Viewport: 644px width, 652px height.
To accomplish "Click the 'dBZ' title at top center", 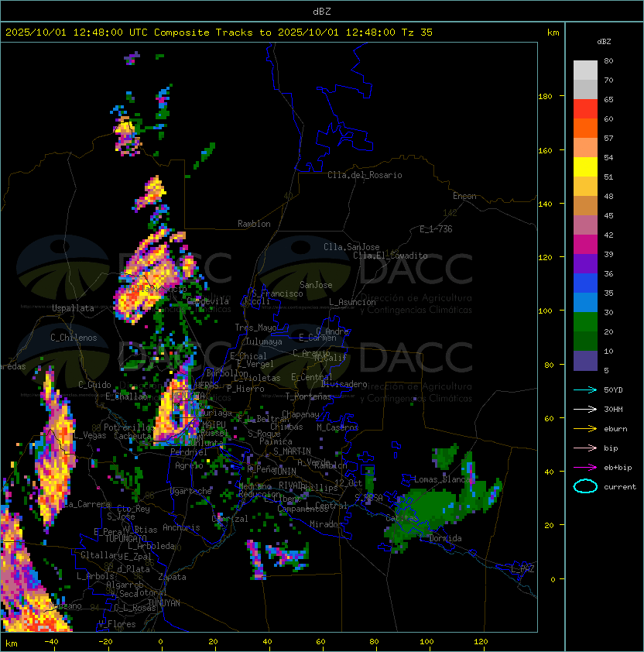I will (x=322, y=11).
